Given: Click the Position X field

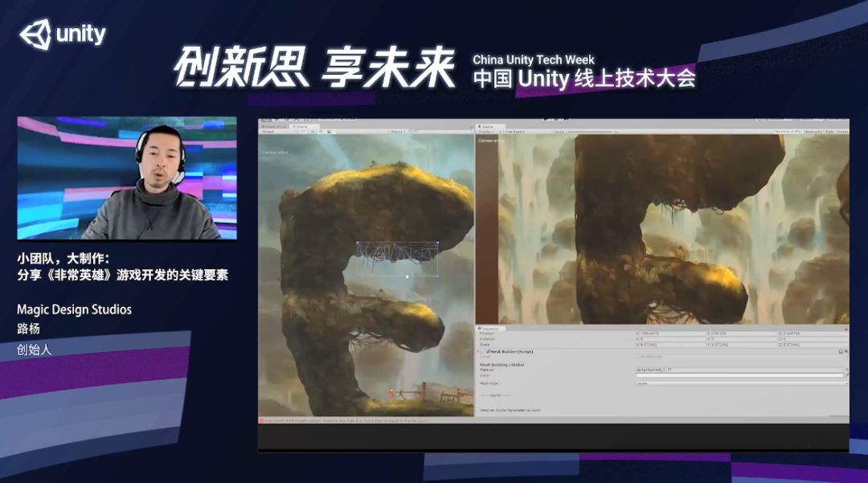Looking at the screenshot, I should click(x=673, y=334).
